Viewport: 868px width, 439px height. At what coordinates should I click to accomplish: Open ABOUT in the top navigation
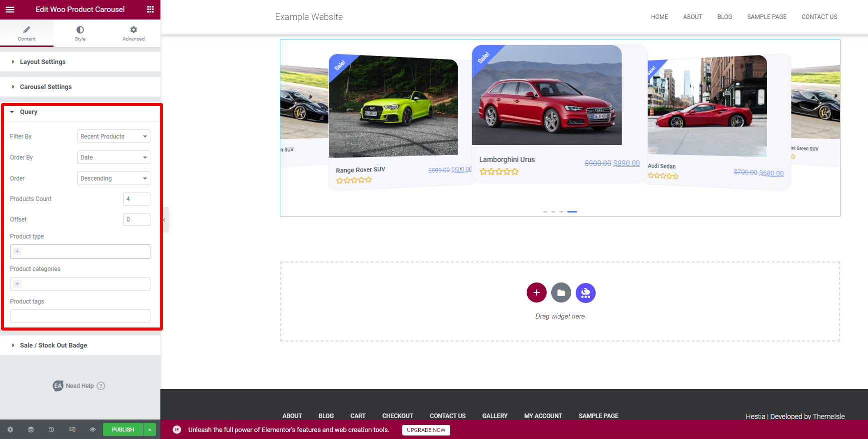point(693,17)
